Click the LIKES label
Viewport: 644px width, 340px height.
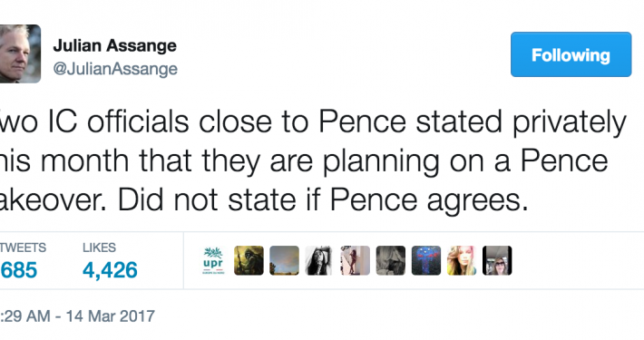pyautogui.click(x=99, y=248)
